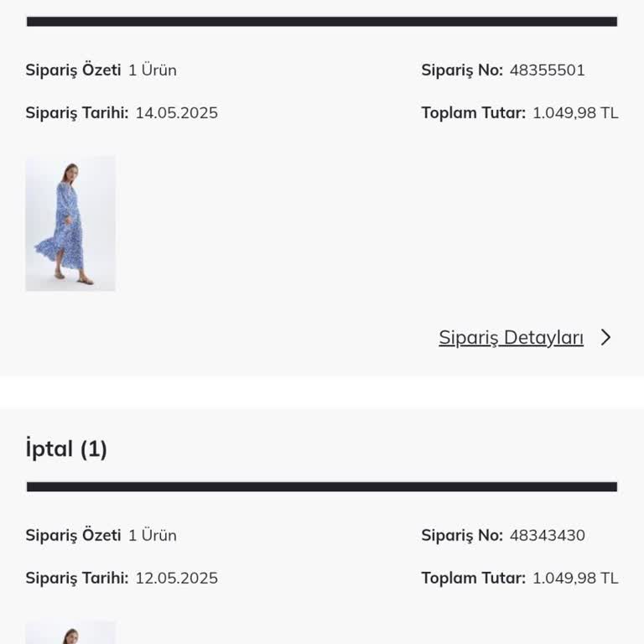The width and height of the screenshot is (644, 644).
Task: Click the black divider below İptal heading
Action: click(x=322, y=487)
